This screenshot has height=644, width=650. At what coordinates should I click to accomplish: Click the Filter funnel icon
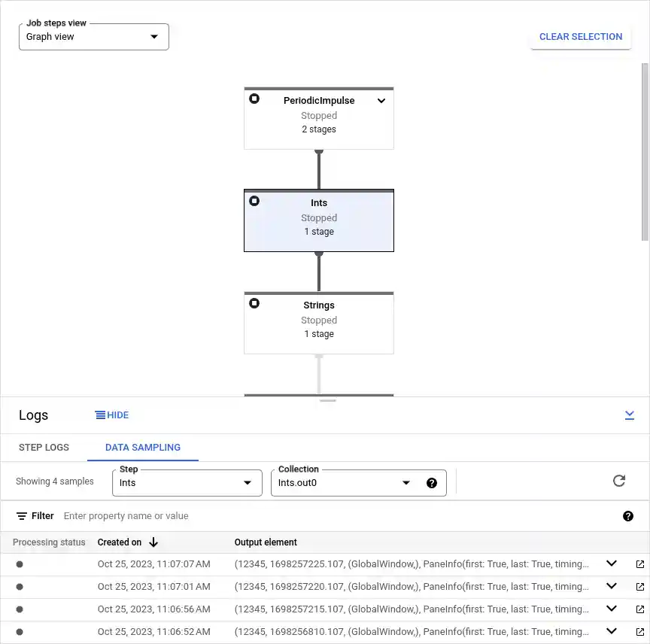[20, 515]
